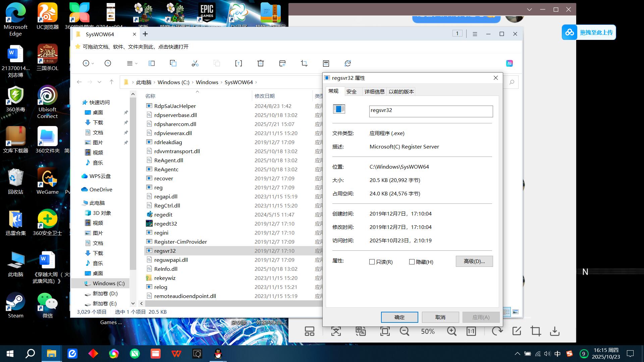Click the 高级(D)... button
Image resolution: width=644 pixels, height=362 pixels.
tap(474, 261)
